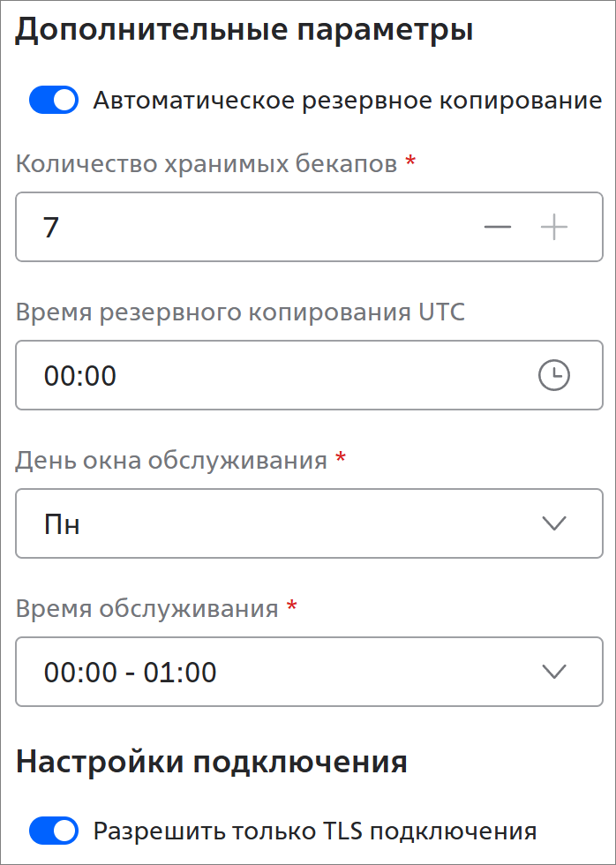Click the 'Автоматическое резервное копирование' label
Image resolution: width=616 pixels, height=865 pixels.
(x=347, y=101)
